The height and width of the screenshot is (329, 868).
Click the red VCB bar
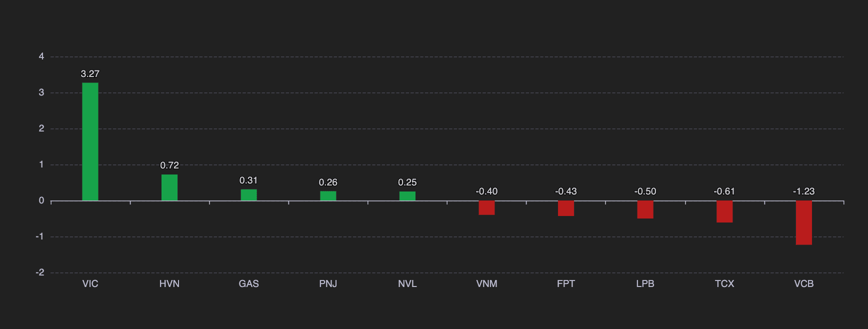[x=804, y=223]
